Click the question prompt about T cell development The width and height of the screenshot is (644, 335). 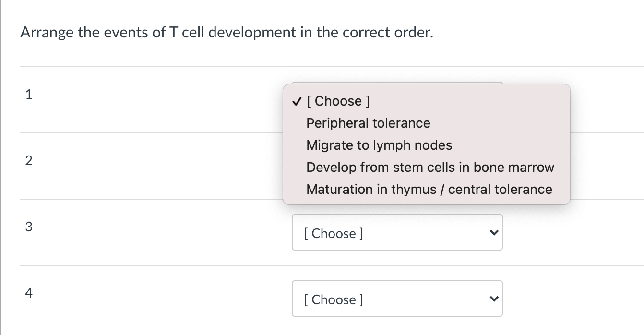pyautogui.click(x=227, y=33)
